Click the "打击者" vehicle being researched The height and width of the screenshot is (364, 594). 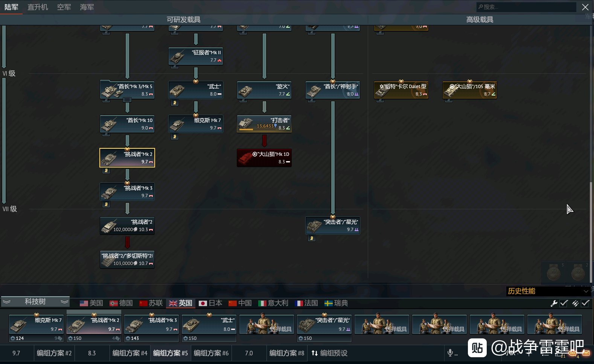pos(264,124)
